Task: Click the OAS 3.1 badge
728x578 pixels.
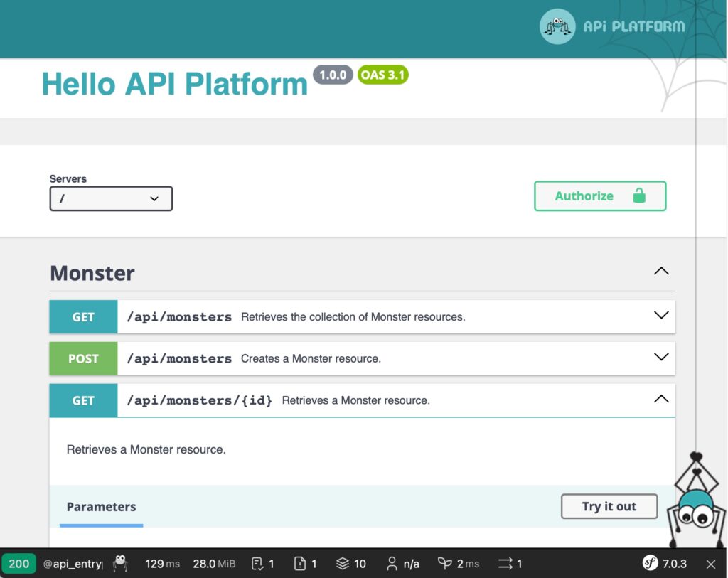Action: pos(382,75)
